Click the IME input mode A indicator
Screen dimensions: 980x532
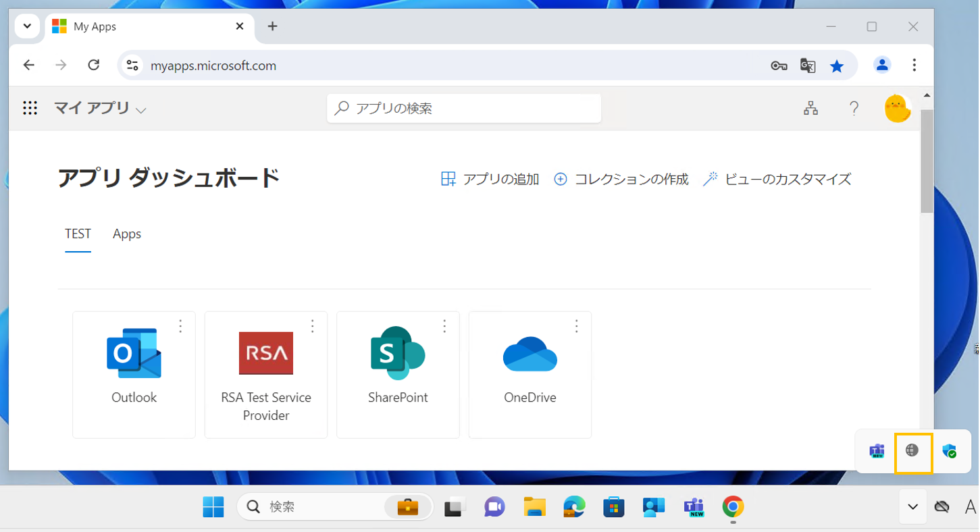click(x=971, y=507)
